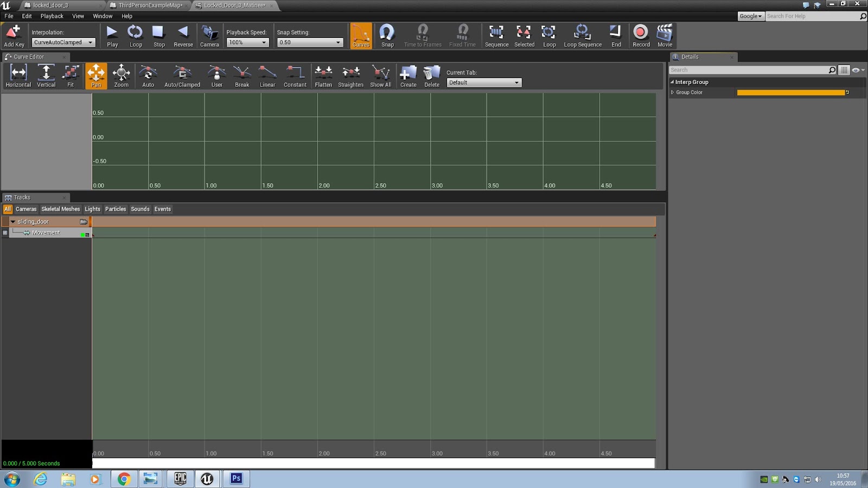
Task: Open the Edit menu
Action: tap(27, 16)
